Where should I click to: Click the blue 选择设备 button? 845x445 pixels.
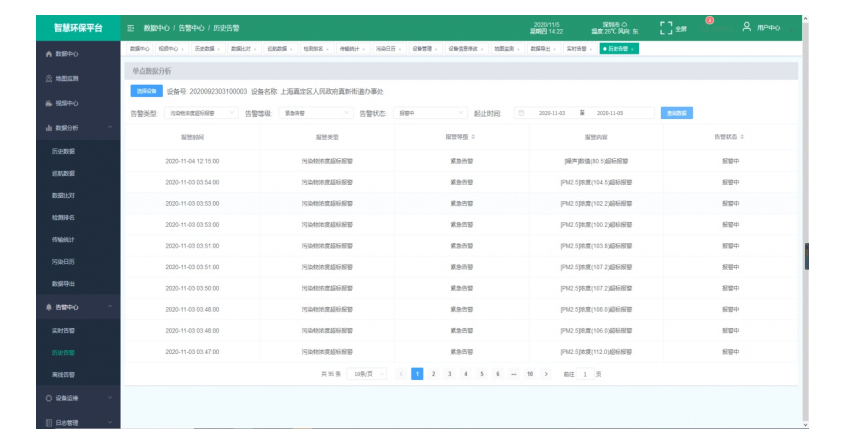145,91
